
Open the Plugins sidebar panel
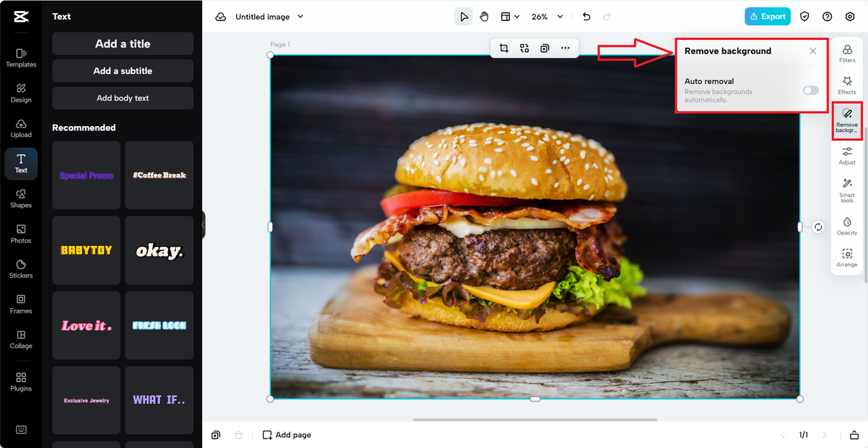[21, 382]
